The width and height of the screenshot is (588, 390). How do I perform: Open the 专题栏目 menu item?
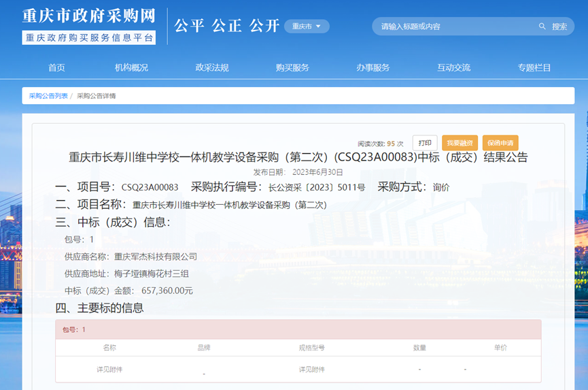click(x=534, y=67)
